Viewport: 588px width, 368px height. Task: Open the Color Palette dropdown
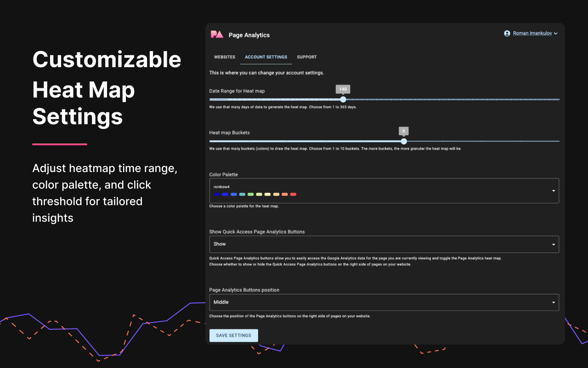[x=553, y=190]
